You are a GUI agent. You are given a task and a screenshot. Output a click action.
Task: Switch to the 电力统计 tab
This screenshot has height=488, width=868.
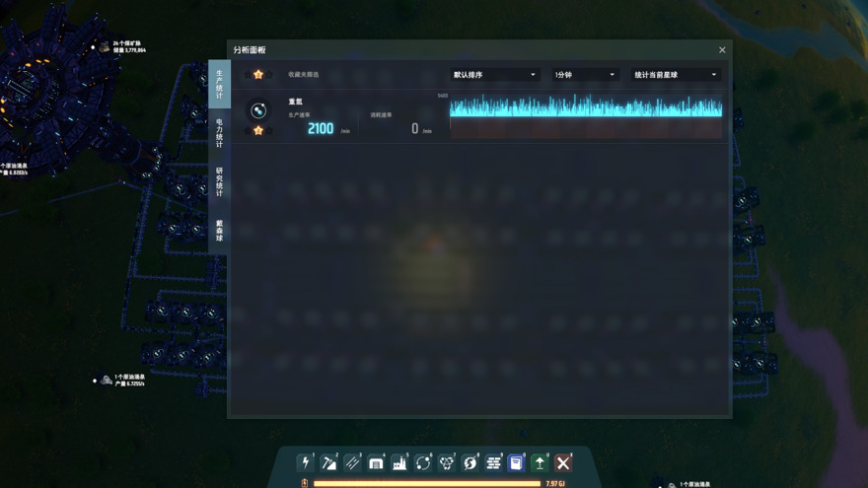tap(219, 133)
